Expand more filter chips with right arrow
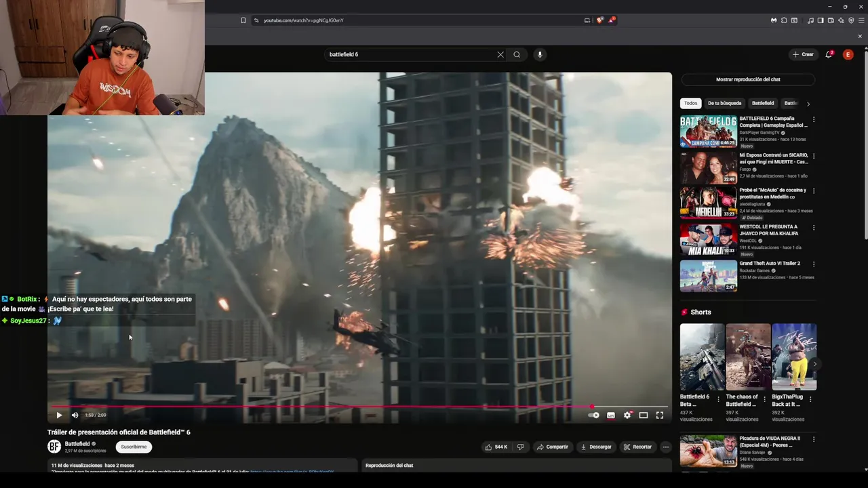This screenshot has width=868, height=488. click(x=808, y=104)
